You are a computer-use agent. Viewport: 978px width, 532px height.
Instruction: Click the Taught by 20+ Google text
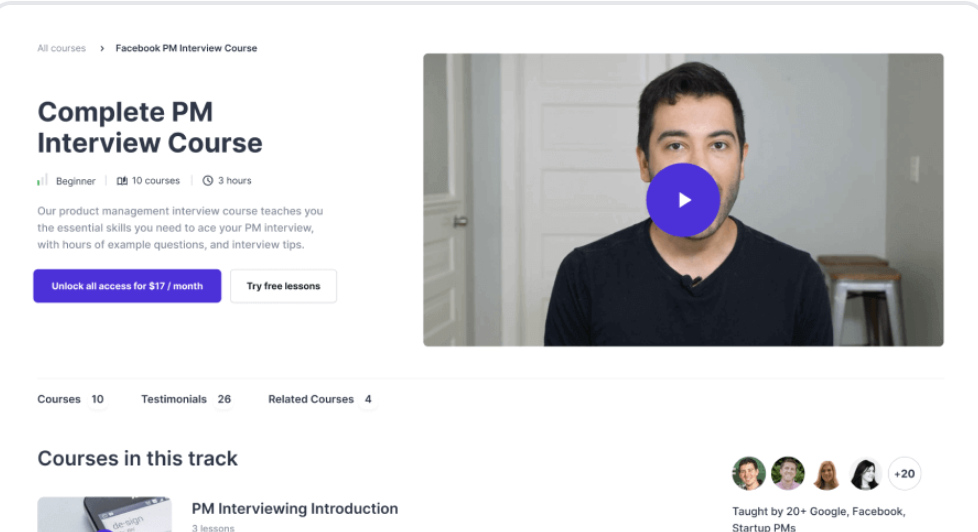818,512
